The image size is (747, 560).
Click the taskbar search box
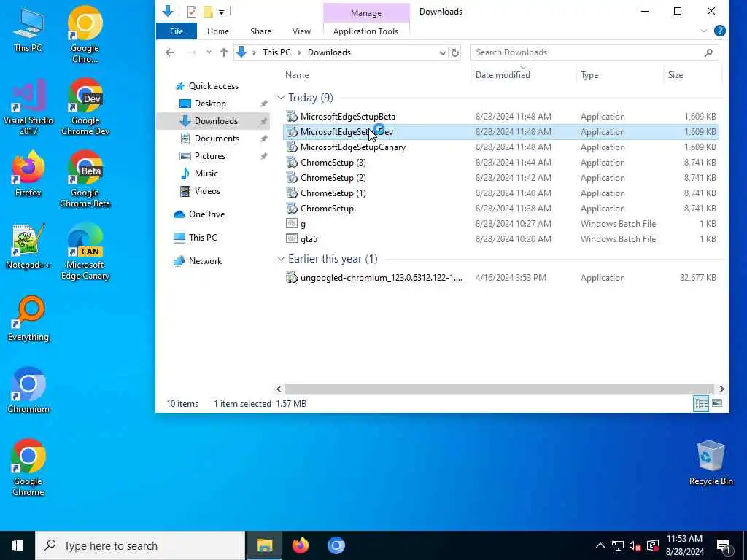click(140, 545)
